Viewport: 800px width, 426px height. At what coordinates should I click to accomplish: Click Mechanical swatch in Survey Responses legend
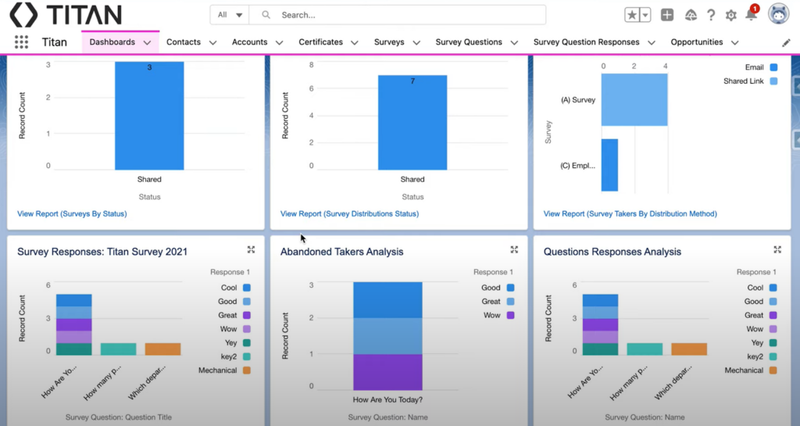(246, 370)
